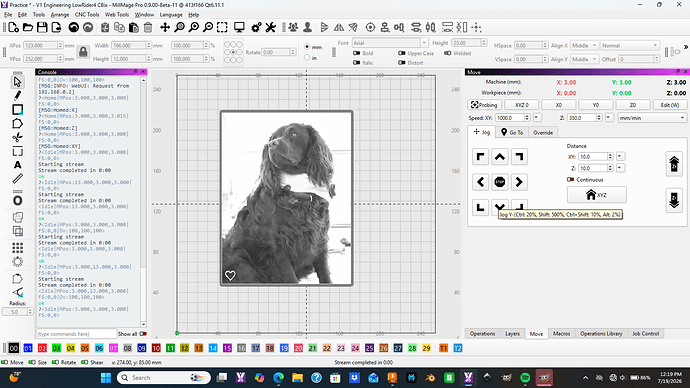690x388 pixels.
Task: Open the Normal style dropdown
Action: tap(630, 45)
